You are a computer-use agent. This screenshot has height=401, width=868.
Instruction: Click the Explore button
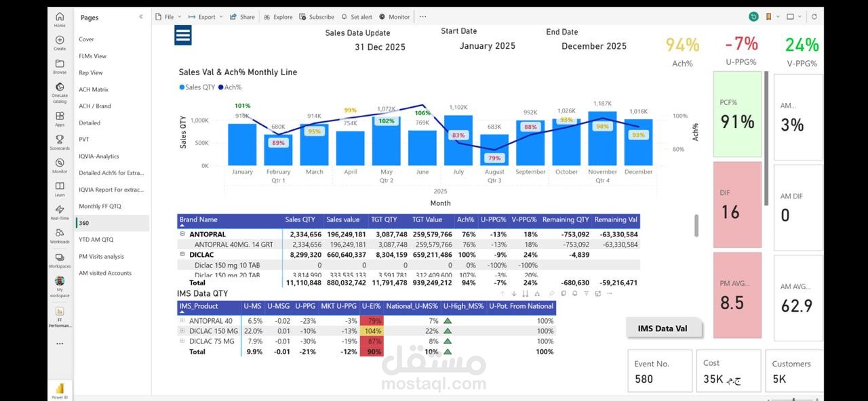point(278,16)
